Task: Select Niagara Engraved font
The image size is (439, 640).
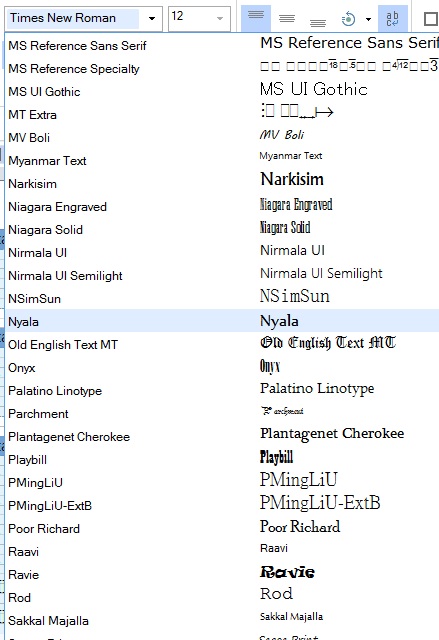Action: pyautogui.click(x=222, y=206)
